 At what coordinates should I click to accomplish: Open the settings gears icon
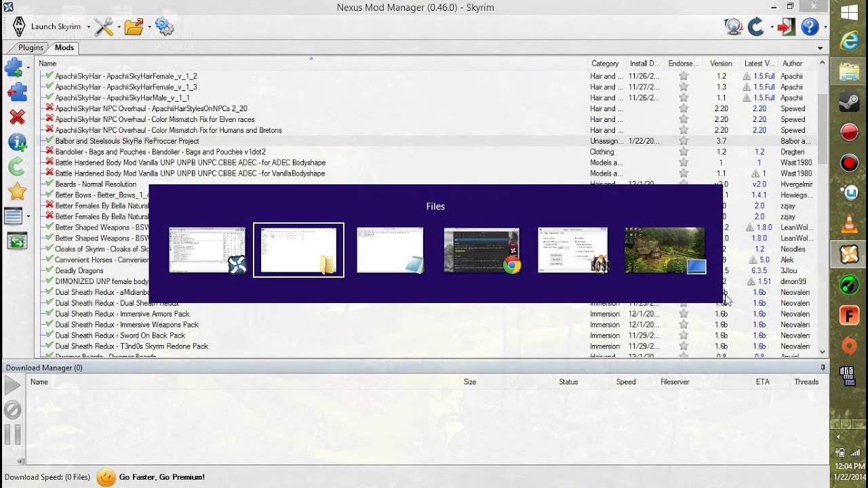click(164, 26)
